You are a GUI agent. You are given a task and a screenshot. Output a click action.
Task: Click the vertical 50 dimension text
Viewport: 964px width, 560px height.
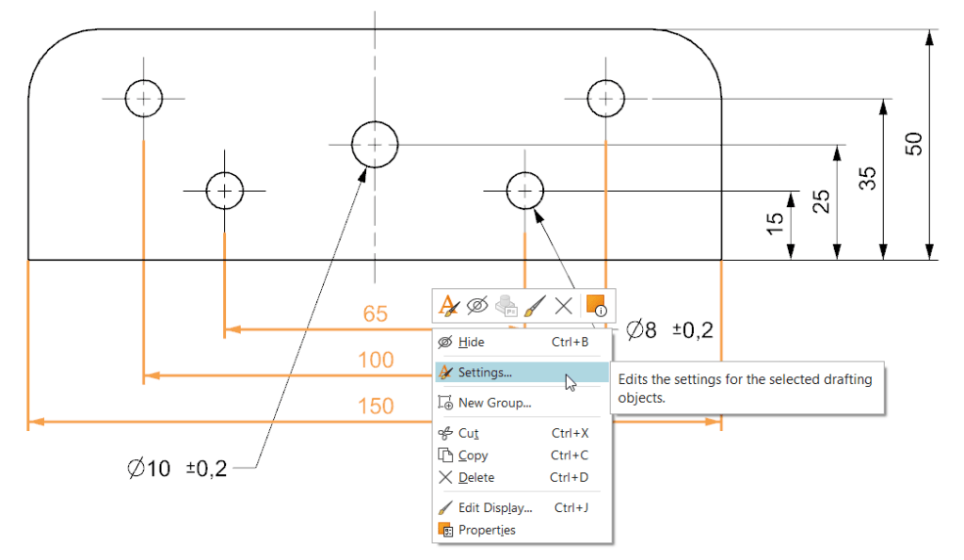[x=913, y=144]
